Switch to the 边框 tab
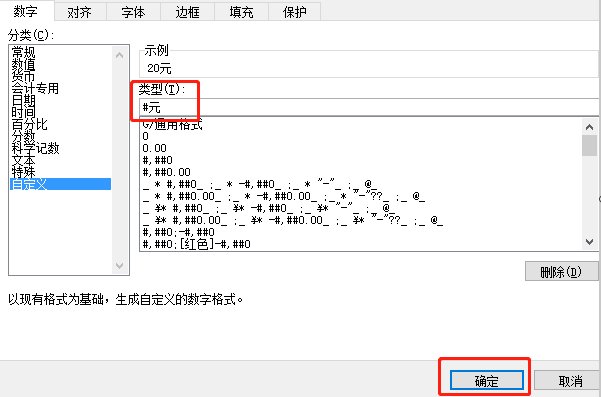Image resolution: width=601 pixels, height=397 pixels. pyautogui.click(x=187, y=12)
